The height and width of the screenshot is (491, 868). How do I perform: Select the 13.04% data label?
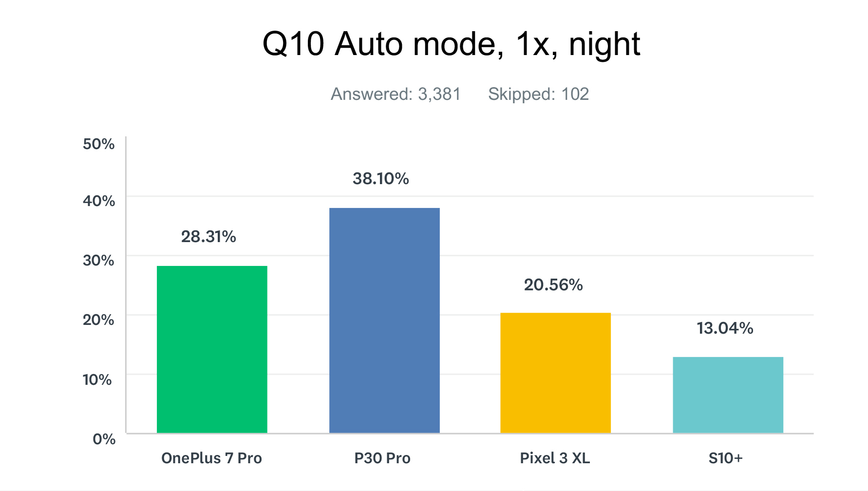click(x=725, y=328)
